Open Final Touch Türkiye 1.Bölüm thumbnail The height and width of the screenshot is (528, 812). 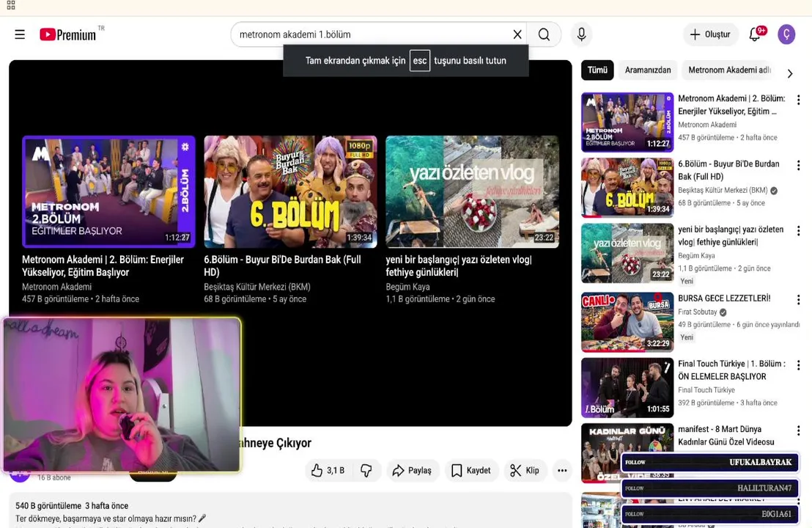627,388
